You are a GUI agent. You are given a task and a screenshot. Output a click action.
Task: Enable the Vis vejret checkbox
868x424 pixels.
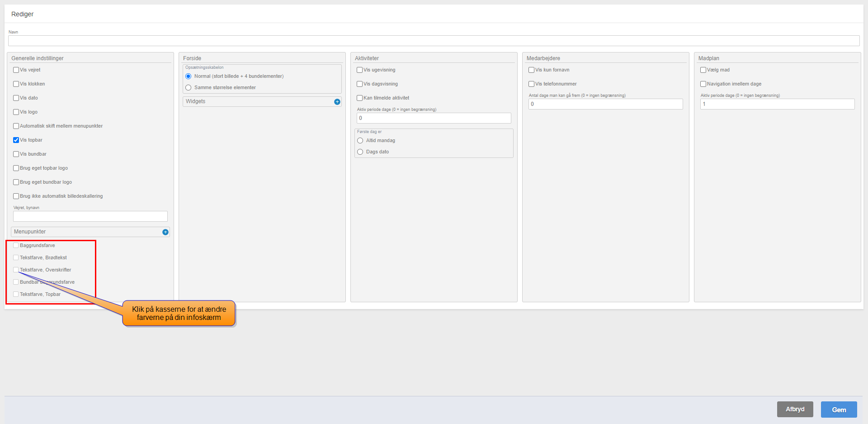tap(16, 70)
